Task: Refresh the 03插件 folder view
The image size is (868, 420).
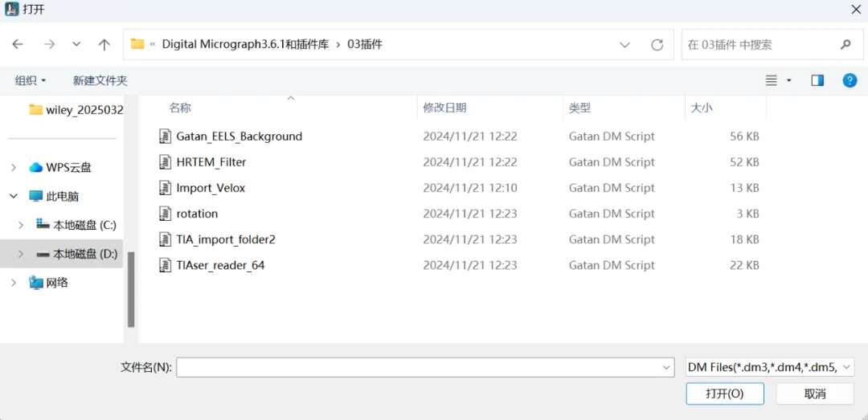Action: [657, 45]
